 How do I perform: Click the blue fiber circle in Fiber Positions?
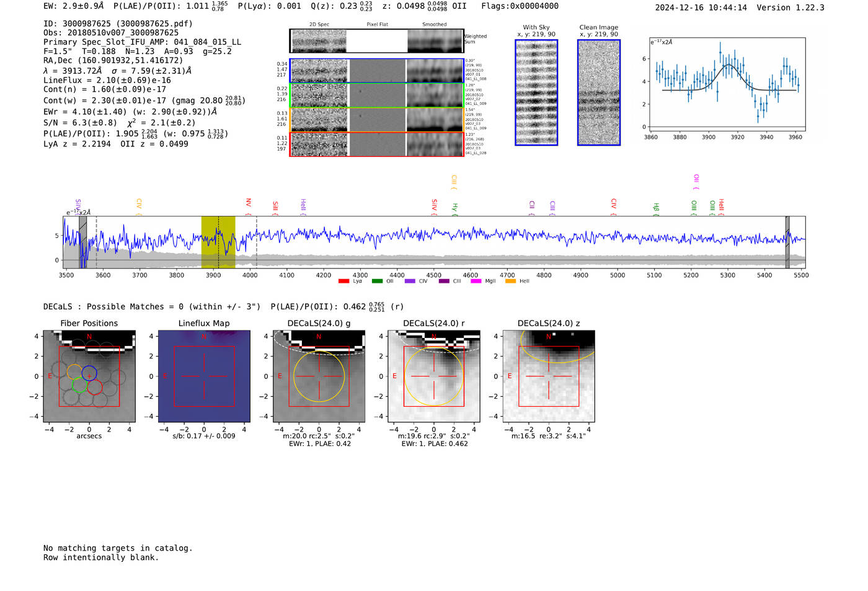click(x=89, y=373)
